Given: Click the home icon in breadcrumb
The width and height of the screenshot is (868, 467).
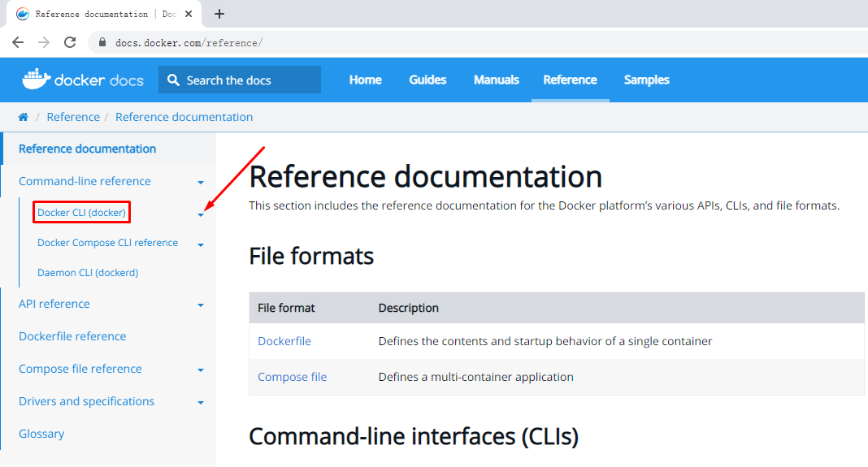Looking at the screenshot, I should [x=24, y=118].
